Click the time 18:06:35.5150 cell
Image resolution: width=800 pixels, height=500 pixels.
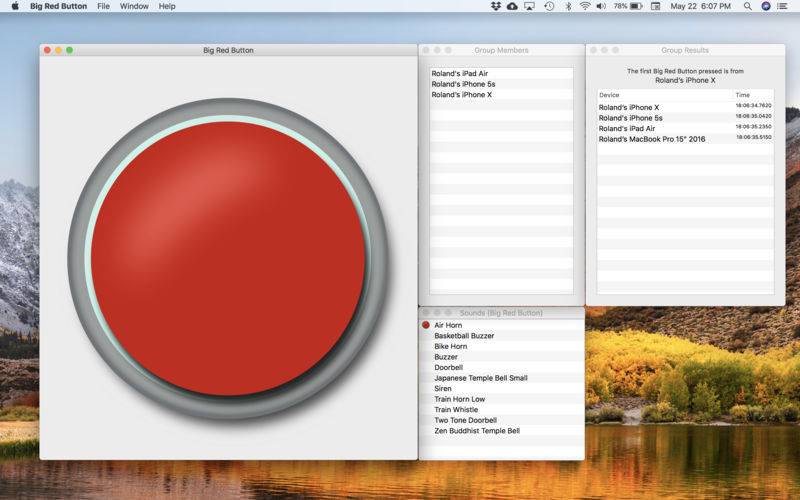[753, 137]
